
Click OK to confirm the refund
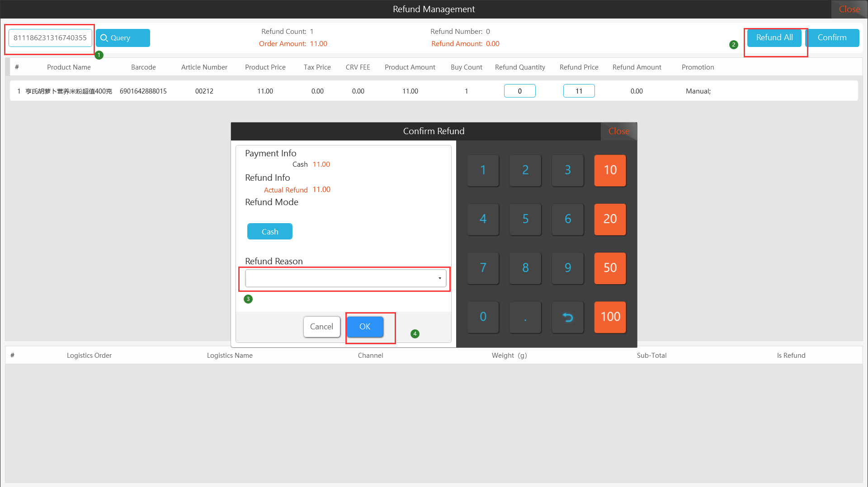pyautogui.click(x=365, y=327)
